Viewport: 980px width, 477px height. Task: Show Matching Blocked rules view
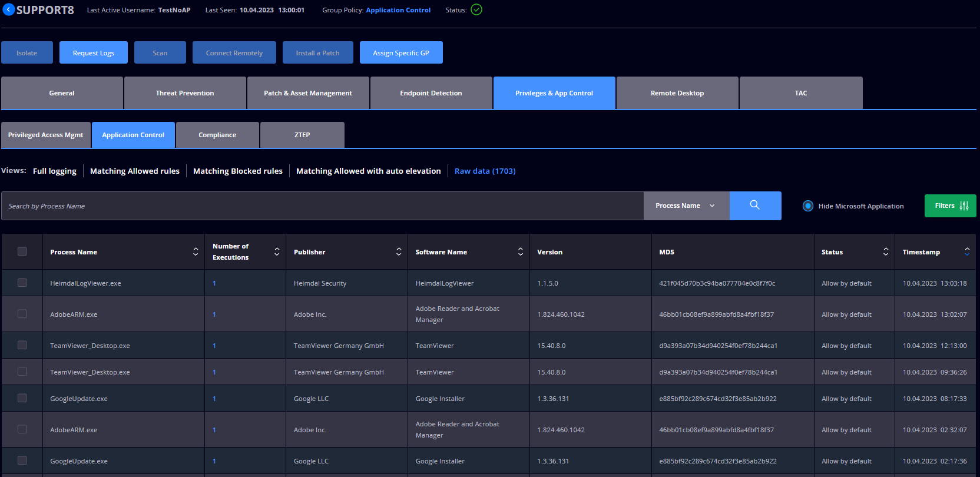238,171
